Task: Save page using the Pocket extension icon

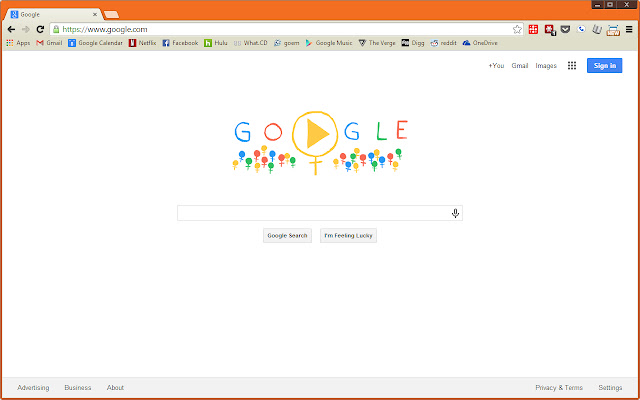Action: coord(565,29)
